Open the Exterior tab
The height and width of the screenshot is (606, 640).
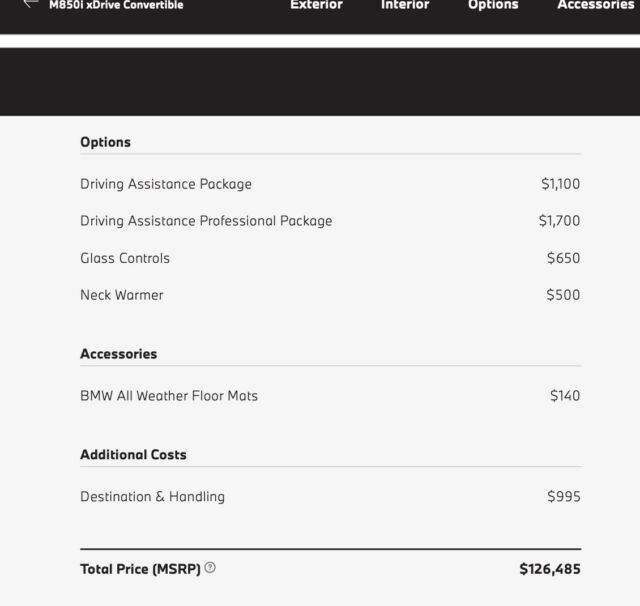(316, 5)
